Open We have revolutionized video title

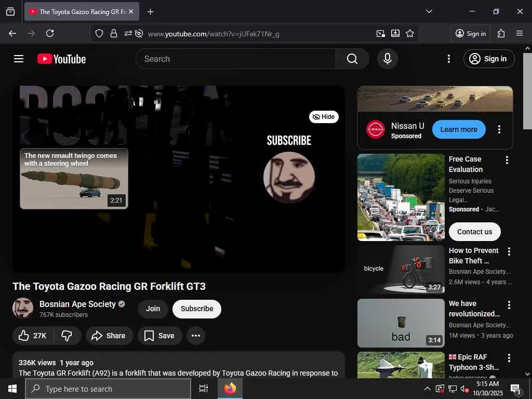(474, 309)
